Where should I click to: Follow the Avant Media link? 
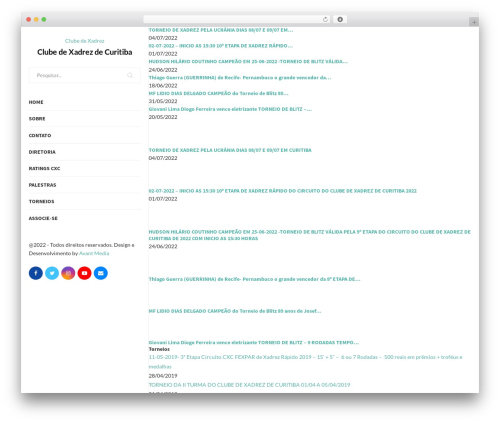tap(94, 253)
